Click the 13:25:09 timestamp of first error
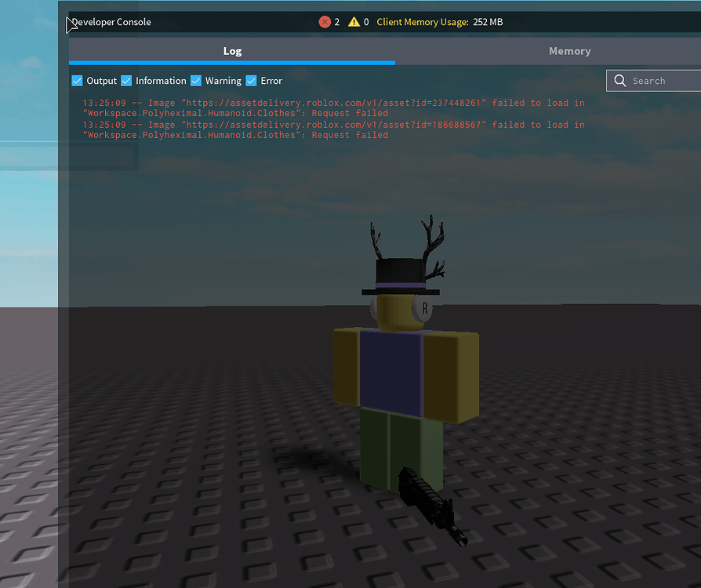The height and width of the screenshot is (588, 701). click(104, 103)
